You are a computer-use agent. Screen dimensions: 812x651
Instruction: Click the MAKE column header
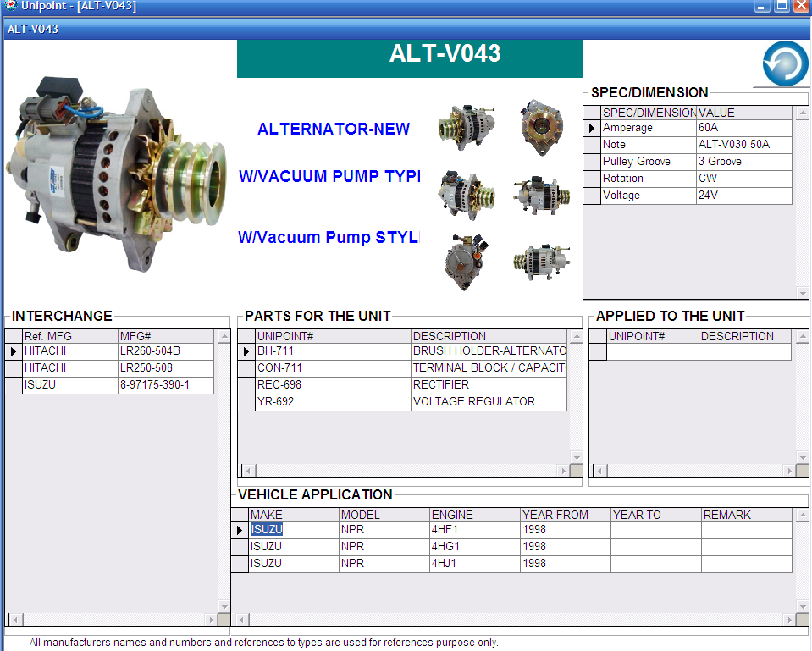[x=293, y=515]
